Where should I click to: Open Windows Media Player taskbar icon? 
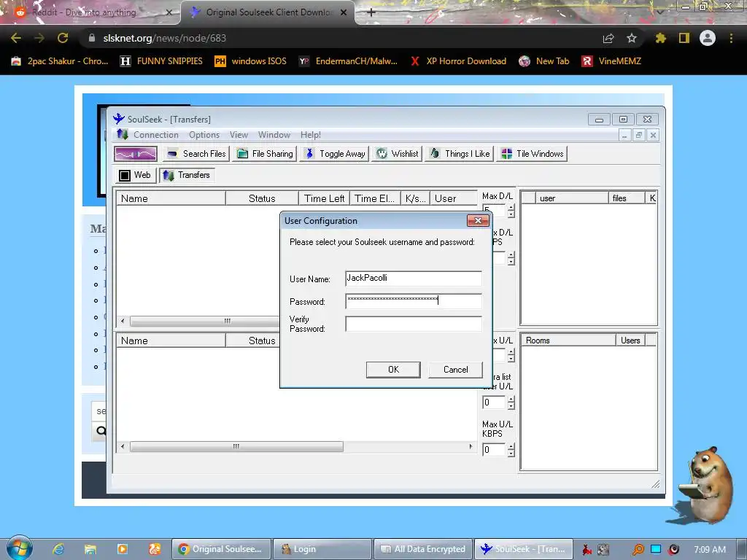pyautogui.click(x=123, y=549)
